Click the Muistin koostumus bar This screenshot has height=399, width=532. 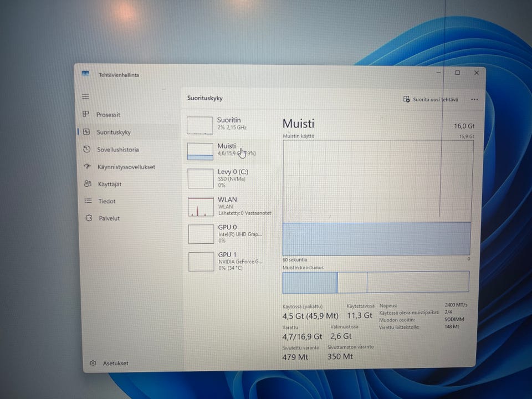376,282
